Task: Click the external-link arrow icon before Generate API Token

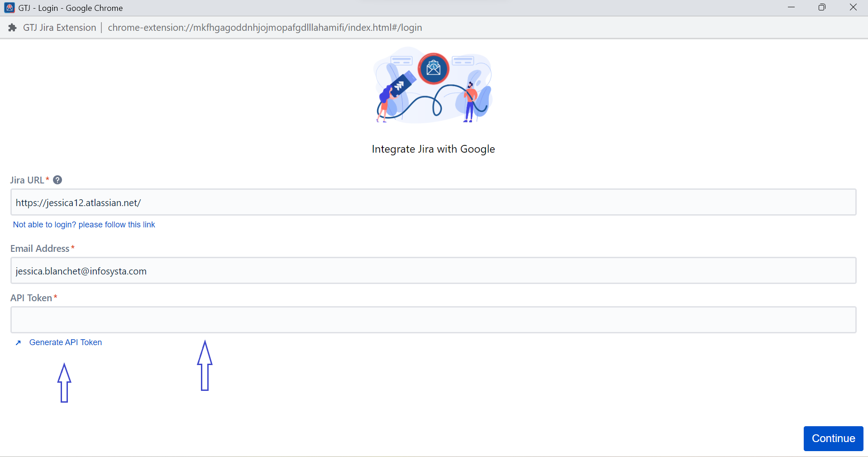Action: (18, 343)
